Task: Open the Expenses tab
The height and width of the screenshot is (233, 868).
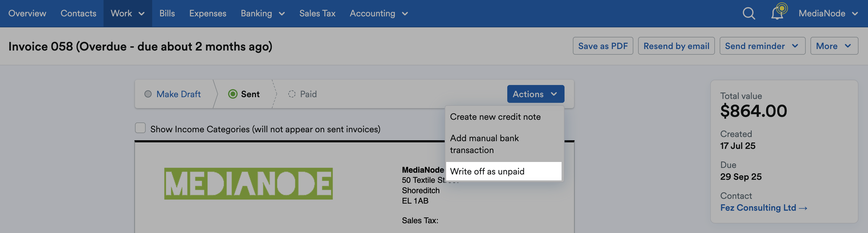Action: pos(208,13)
